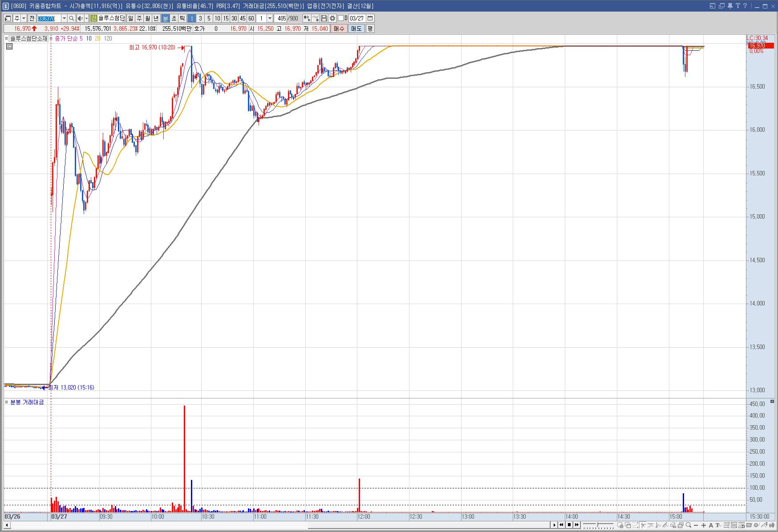Click the crossed-line tool icon beside save
This screenshot has width=778, height=532.
point(316,18)
